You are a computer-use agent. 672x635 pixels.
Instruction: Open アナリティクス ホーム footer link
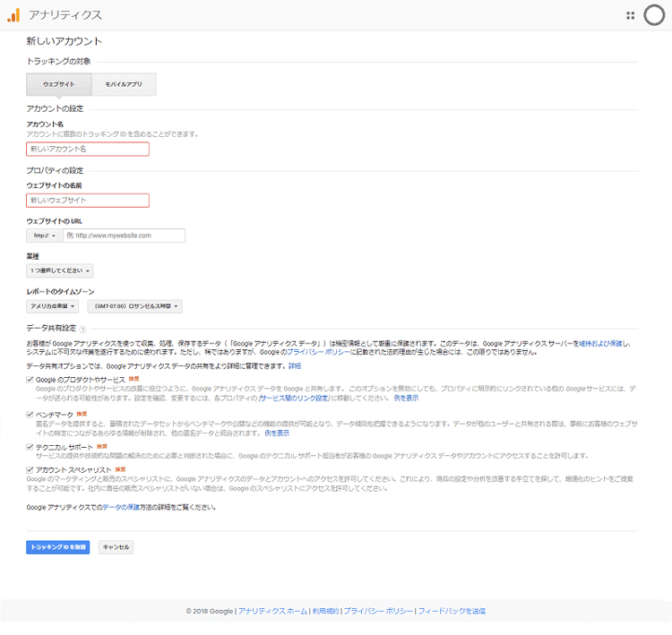[x=272, y=611]
